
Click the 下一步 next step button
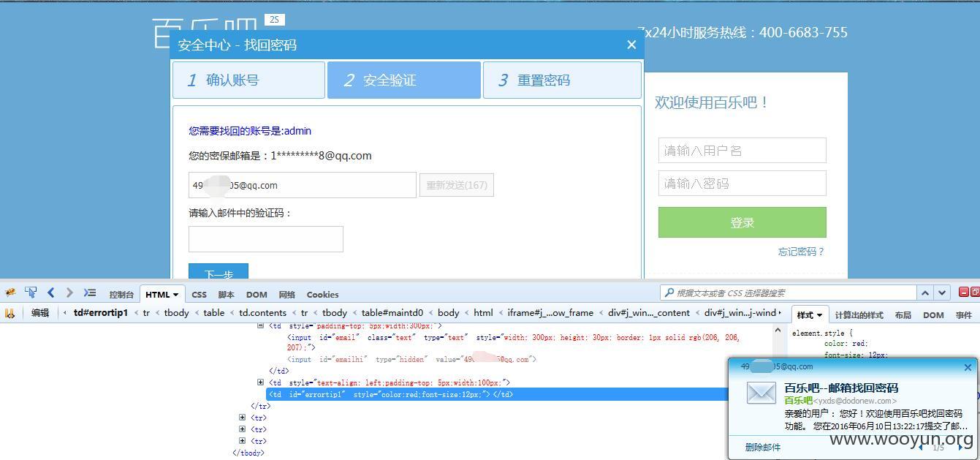(x=219, y=272)
